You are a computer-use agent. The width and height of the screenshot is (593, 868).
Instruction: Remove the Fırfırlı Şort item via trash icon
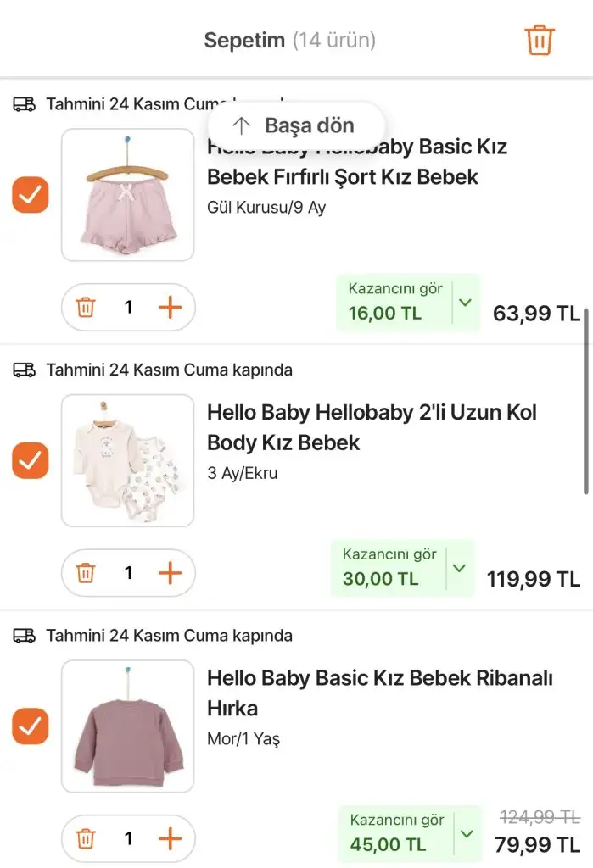pyautogui.click(x=86, y=307)
